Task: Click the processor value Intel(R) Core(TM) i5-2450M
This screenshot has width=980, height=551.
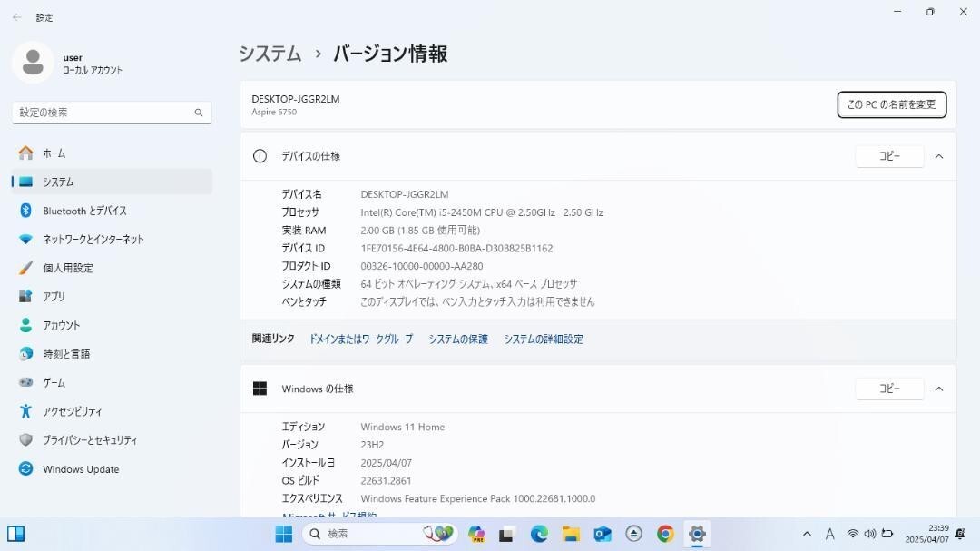Action: 482,212
